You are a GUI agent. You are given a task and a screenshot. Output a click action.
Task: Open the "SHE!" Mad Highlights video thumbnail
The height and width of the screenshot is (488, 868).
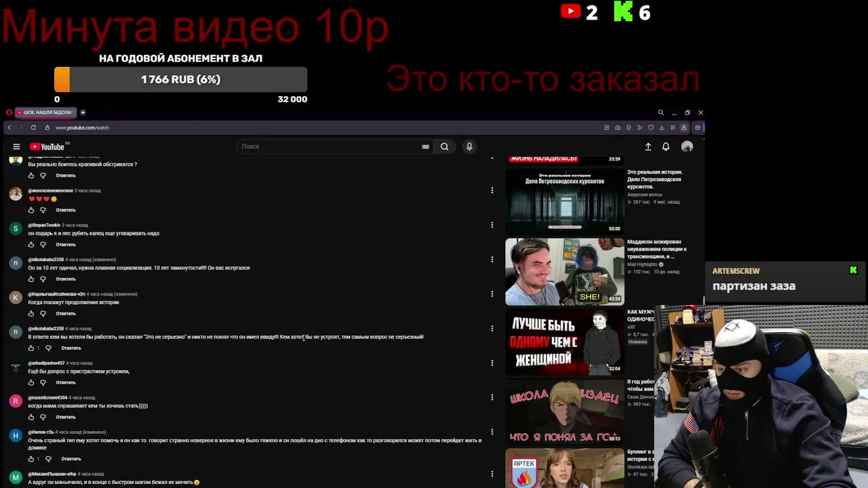point(564,271)
